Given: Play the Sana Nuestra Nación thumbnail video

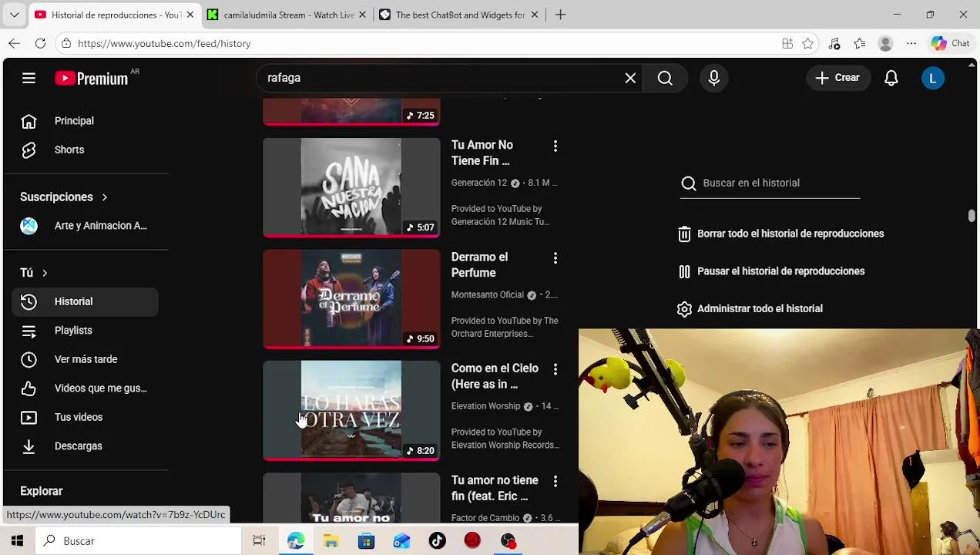Looking at the screenshot, I should point(351,187).
